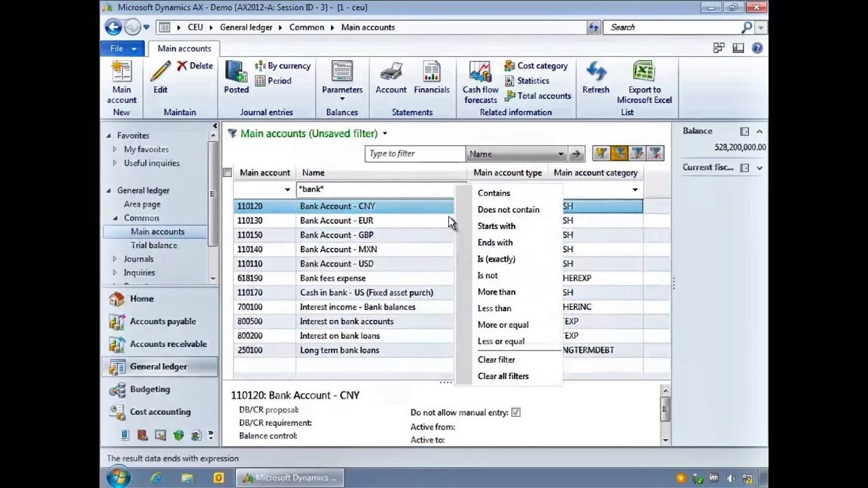Select Does not contain filter option
This screenshot has width=868, height=488.
pos(509,209)
